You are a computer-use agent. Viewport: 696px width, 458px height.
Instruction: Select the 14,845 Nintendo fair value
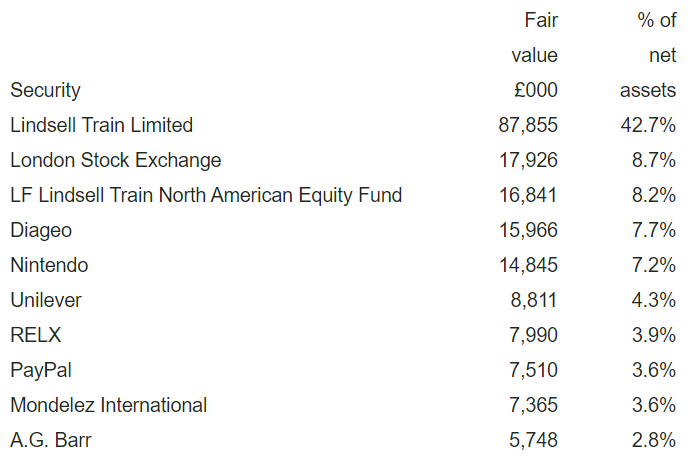tap(528, 265)
